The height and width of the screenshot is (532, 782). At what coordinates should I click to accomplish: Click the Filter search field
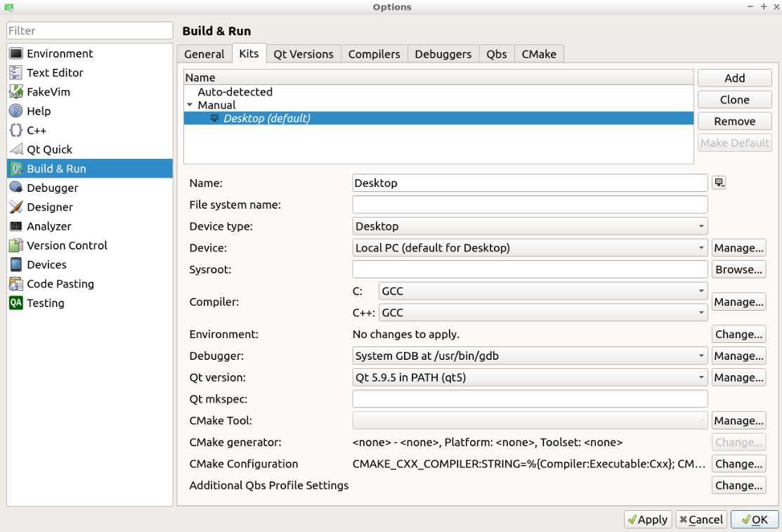coord(90,30)
